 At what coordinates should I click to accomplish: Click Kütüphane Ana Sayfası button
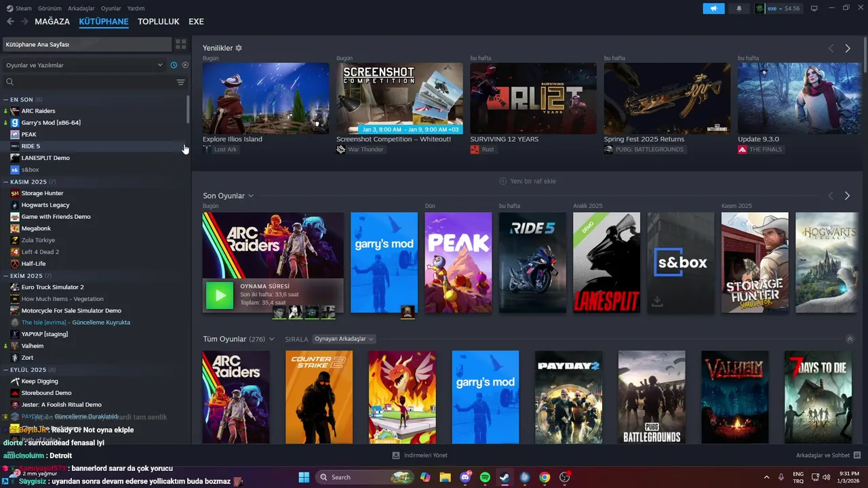point(87,44)
